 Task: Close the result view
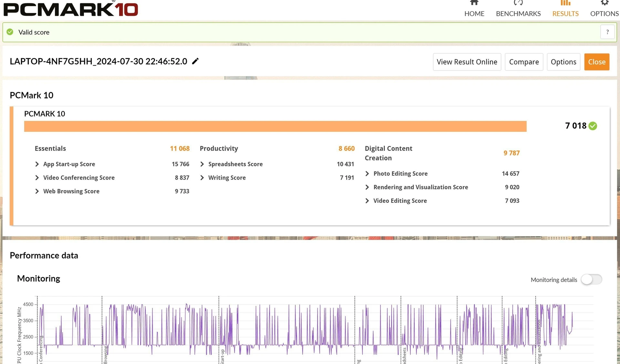pos(597,62)
